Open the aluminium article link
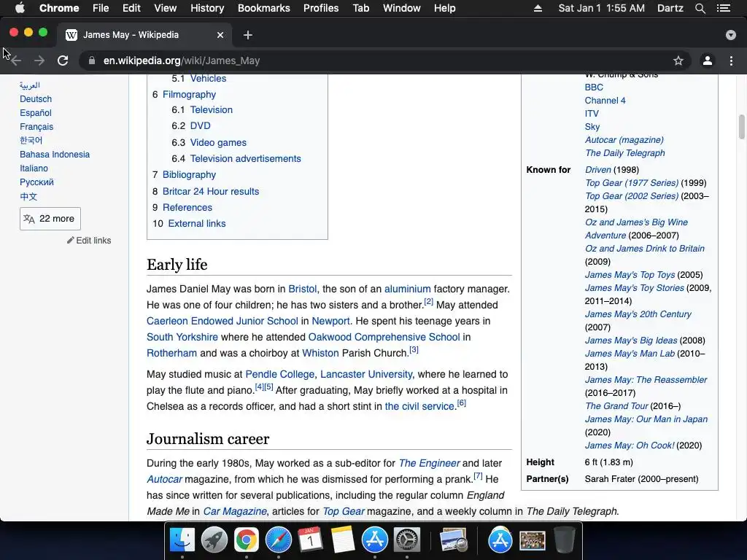Image resolution: width=747 pixels, height=560 pixels. [x=407, y=289]
